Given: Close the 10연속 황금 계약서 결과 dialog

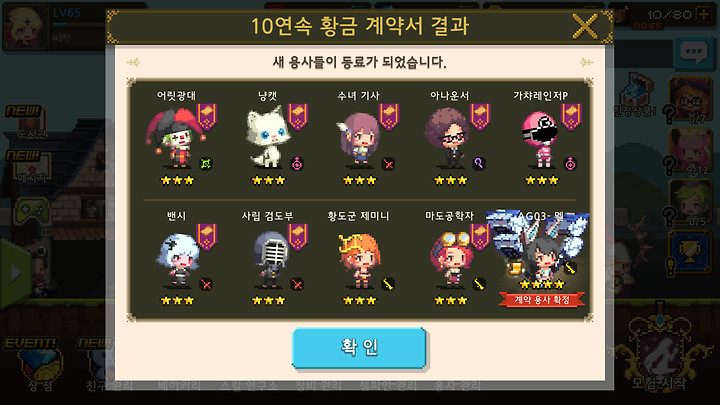Looking at the screenshot, I should click(585, 26).
